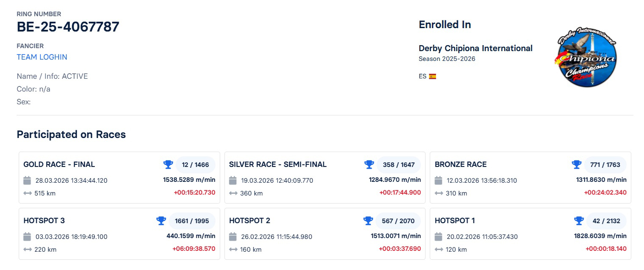The height and width of the screenshot is (270, 644).
Task: Click the trophy icon on SILVER RACE - SEMI-FINAL
Action: pos(369,164)
